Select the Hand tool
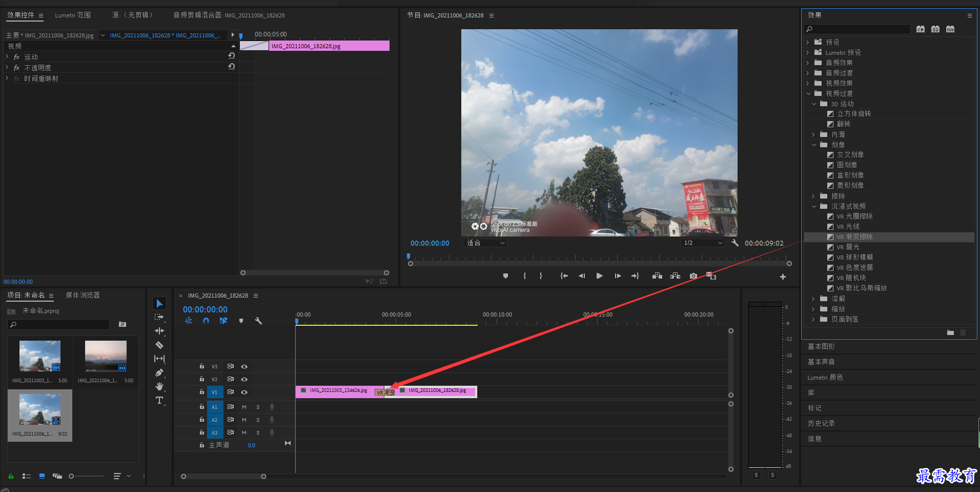 159,386
